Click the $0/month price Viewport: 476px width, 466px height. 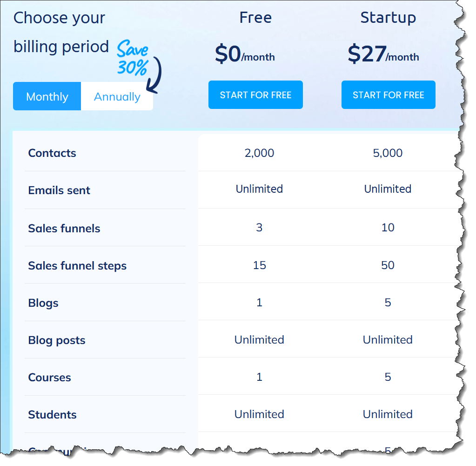click(245, 54)
